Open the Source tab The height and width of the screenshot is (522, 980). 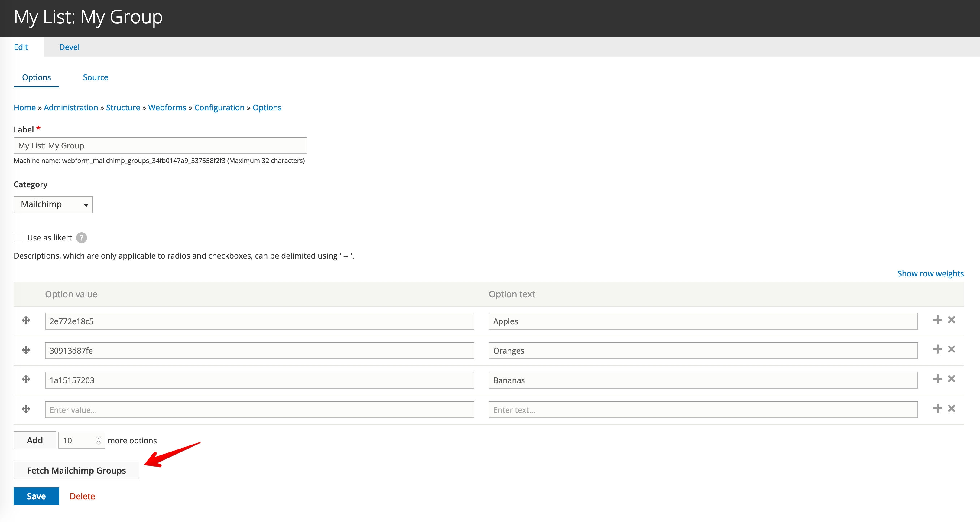tap(96, 77)
